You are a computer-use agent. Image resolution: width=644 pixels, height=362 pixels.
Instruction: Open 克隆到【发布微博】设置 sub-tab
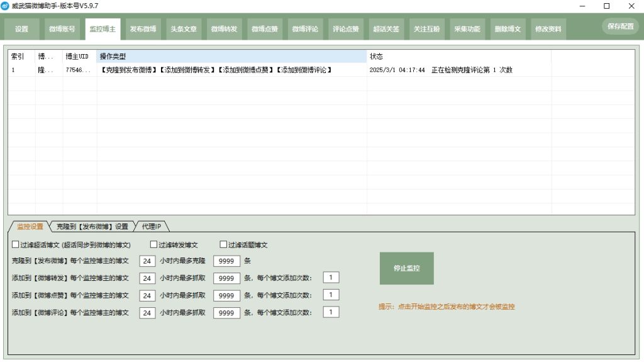click(x=92, y=226)
